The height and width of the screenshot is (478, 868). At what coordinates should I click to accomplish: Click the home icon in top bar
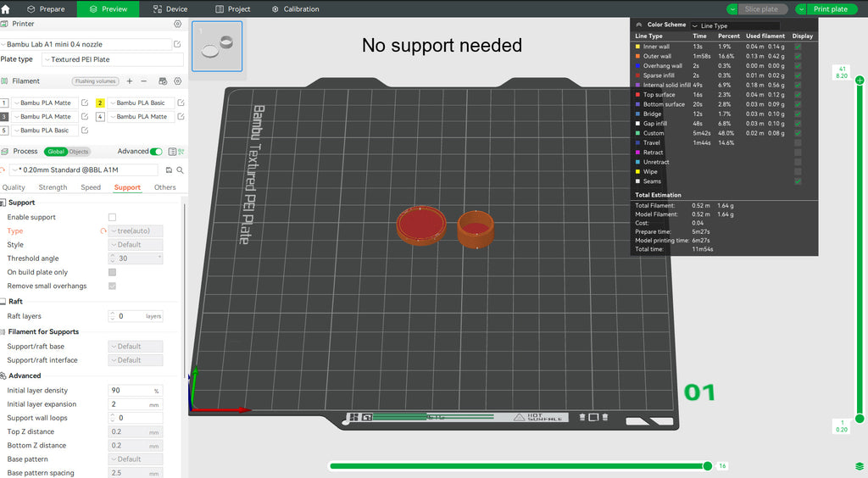[x=6, y=9]
